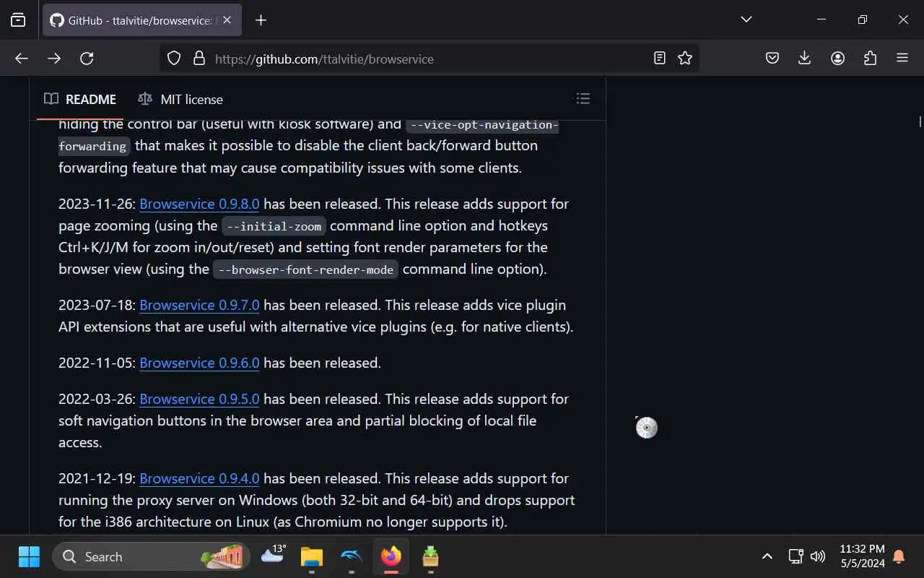Open Save to Pocket button

pyautogui.click(x=772, y=59)
